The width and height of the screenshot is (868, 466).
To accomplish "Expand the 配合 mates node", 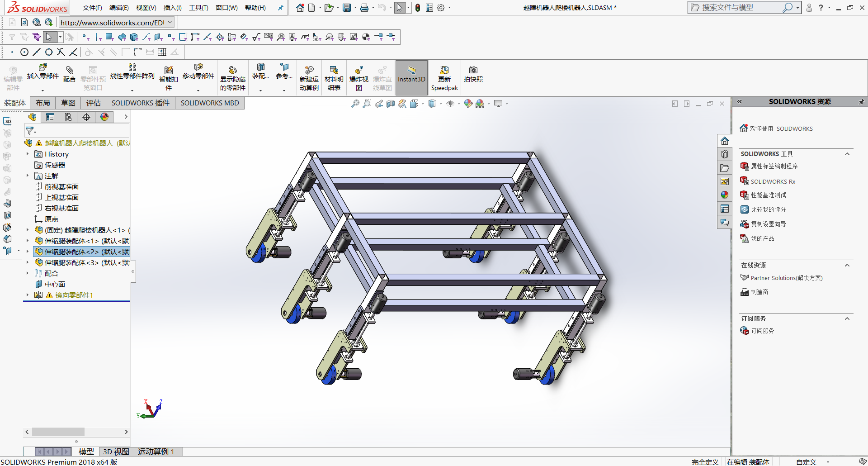I will coord(28,274).
